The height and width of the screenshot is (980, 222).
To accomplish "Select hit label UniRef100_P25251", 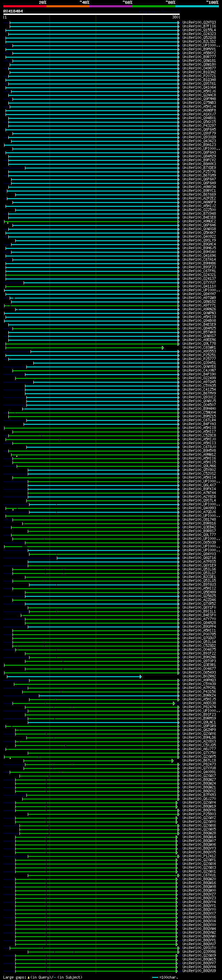I will tap(199, 355).
